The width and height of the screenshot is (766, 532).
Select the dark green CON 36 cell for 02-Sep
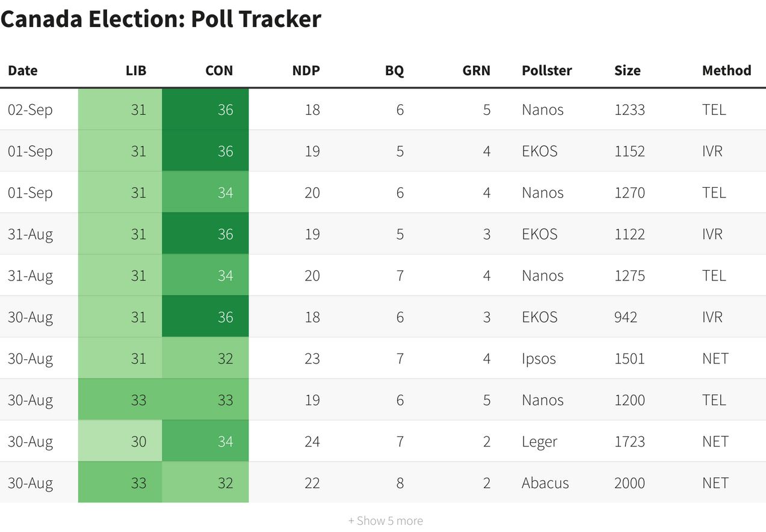tap(205, 110)
